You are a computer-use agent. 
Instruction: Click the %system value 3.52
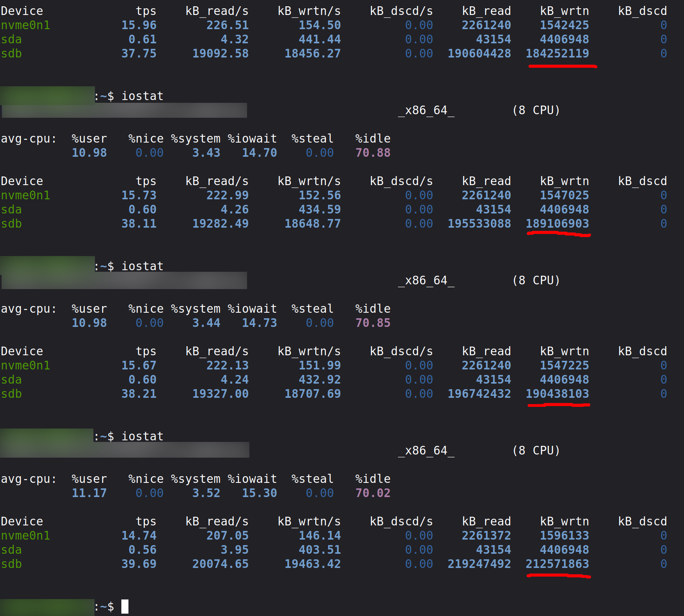(206, 493)
